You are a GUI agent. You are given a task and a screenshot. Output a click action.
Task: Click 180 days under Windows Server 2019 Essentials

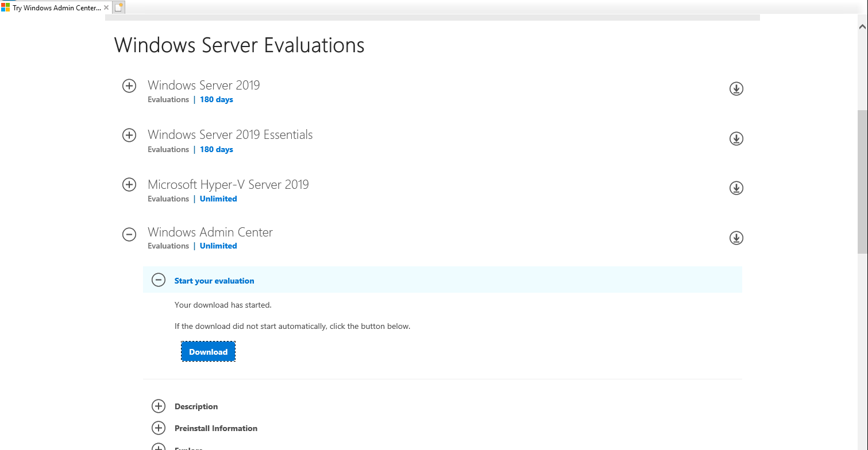(x=217, y=149)
